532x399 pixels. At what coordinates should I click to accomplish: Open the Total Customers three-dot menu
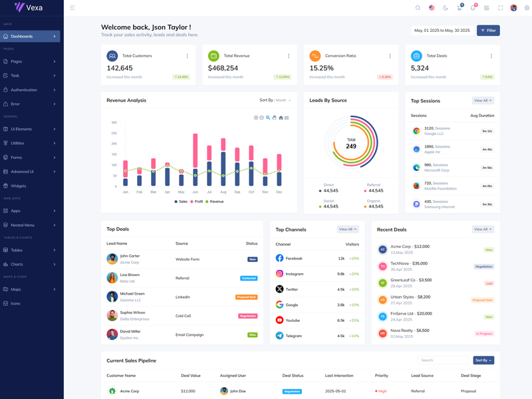coord(187,57)
